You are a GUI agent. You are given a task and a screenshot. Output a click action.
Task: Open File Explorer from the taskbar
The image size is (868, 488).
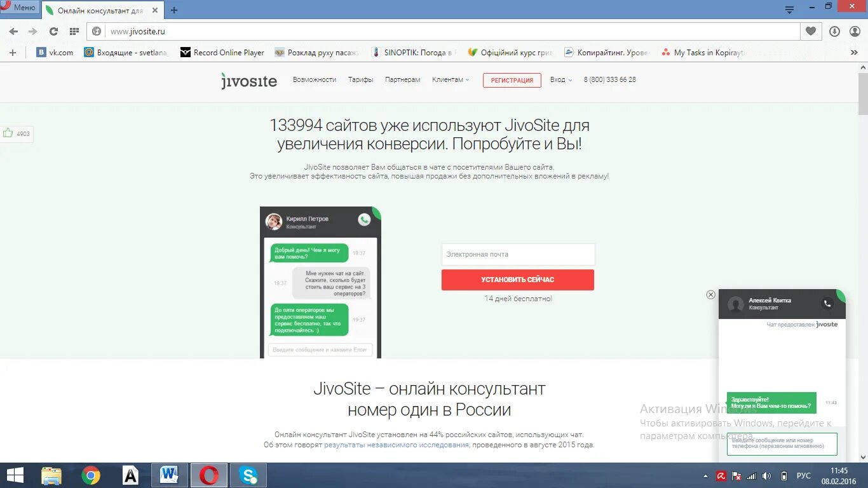click(51, 475)
